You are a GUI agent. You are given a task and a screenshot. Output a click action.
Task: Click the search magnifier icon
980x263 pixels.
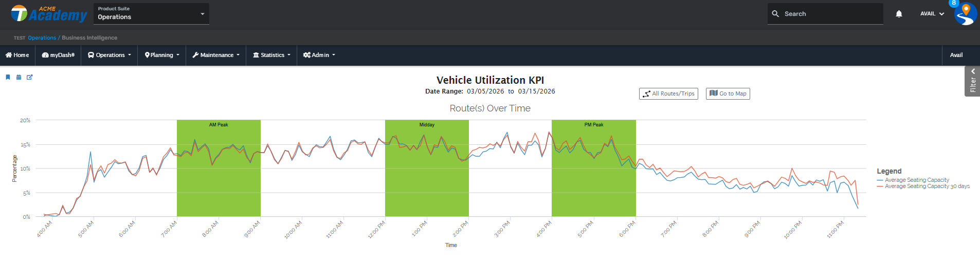(775, 14)
